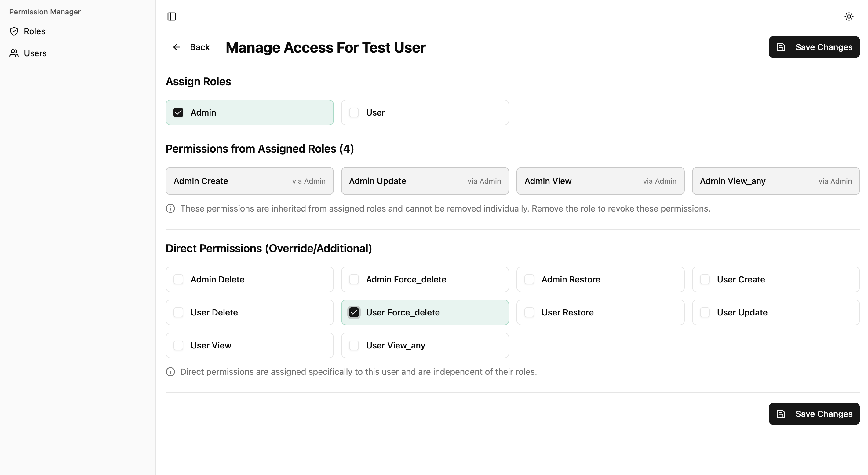Click the Users icon in sidebar
868x475 pixels.
click(14, 53)
